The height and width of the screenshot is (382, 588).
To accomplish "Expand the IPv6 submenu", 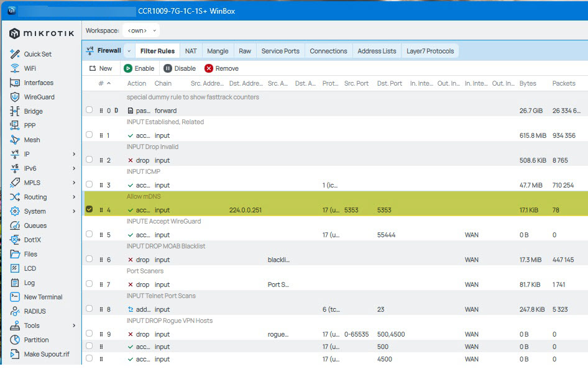I will pos(74,168).
